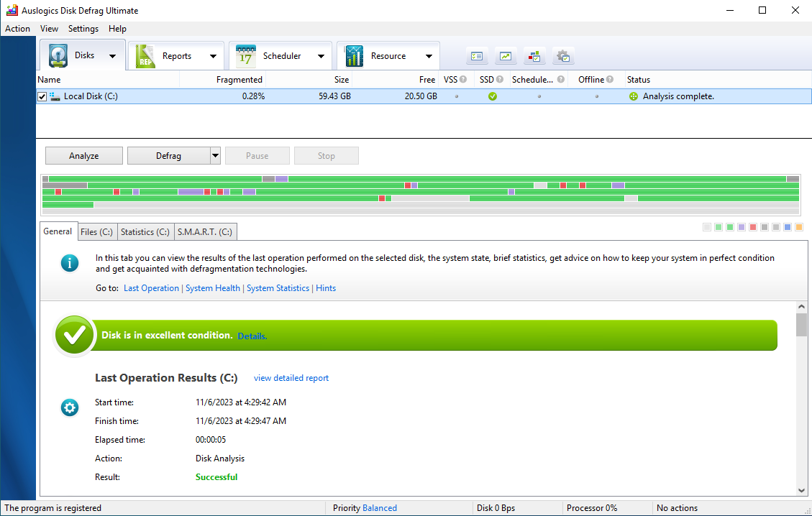Select the General tab

coord(58,231)
